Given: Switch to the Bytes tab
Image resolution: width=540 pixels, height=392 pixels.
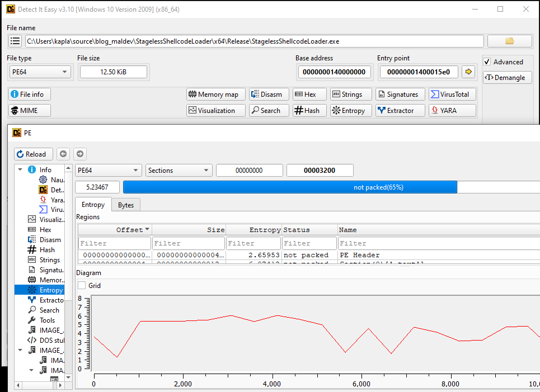Looking at the screenshot, I should tap(126, 205).
